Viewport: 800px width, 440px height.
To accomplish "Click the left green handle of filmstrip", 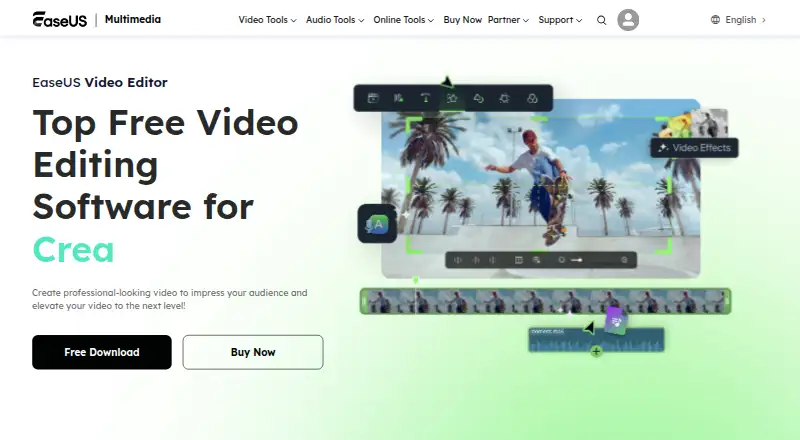I will click(x=363, y=301).
